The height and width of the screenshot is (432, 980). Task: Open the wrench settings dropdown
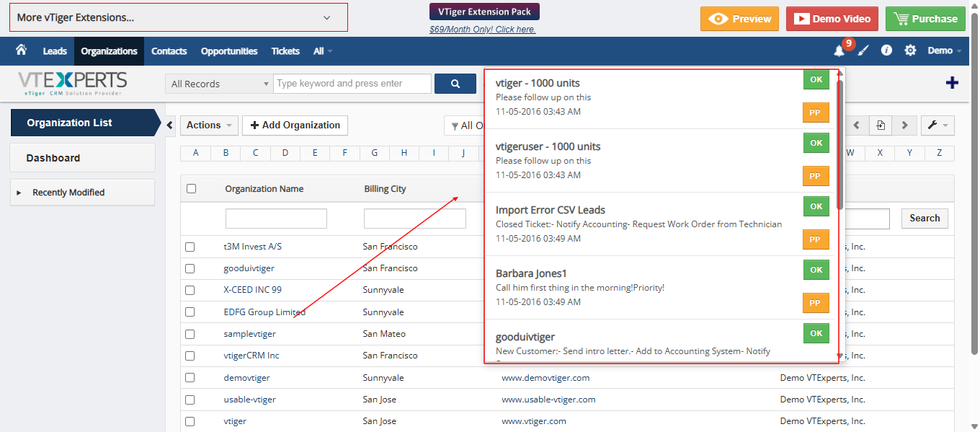(x=937, y=125)
